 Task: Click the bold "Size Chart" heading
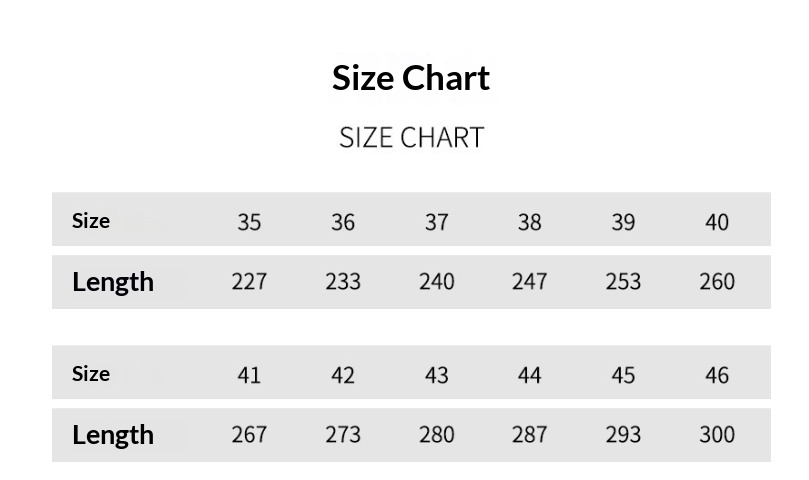411,78
